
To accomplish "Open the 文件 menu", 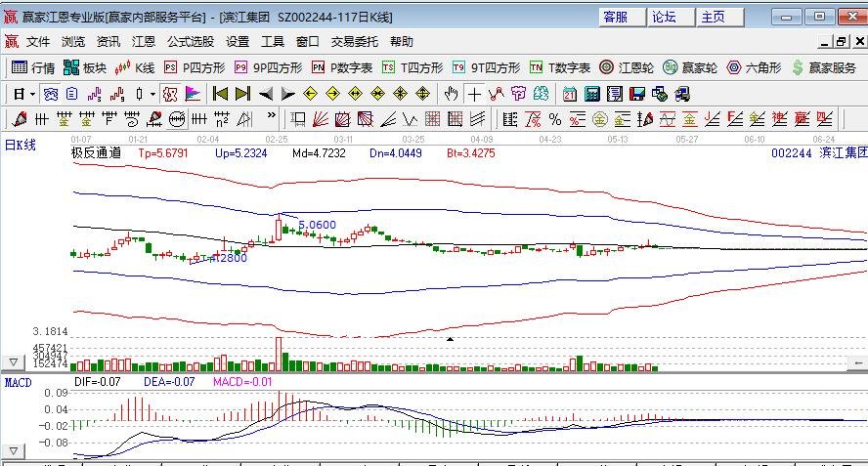I will pyautogui.click(x=38, y=41).
